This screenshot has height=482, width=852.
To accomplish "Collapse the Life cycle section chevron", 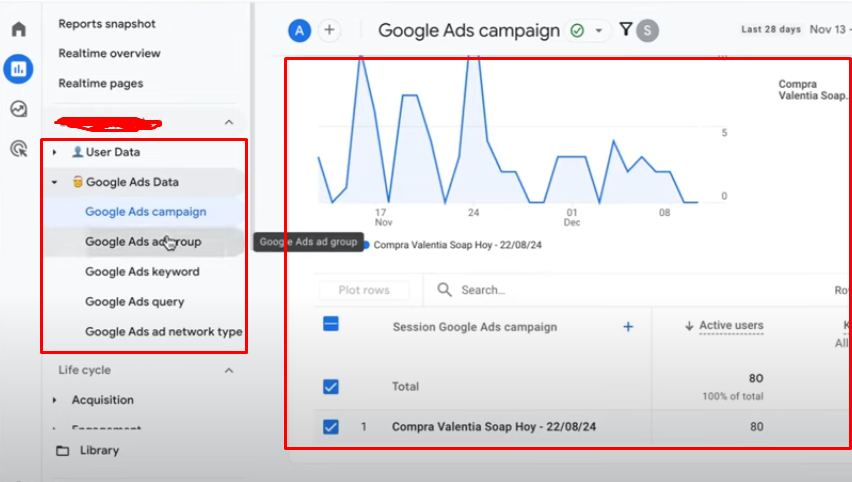I will pos(228,370).
